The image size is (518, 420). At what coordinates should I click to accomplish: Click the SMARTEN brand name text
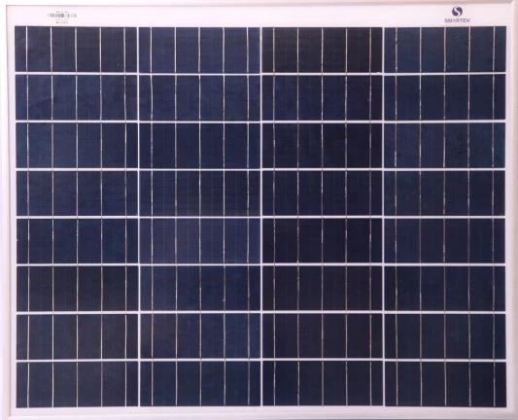[x=457, y=20]
